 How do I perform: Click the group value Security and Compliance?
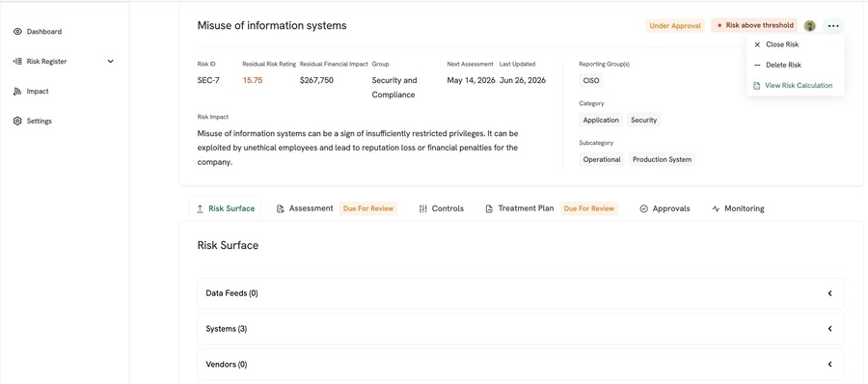pyautogui.click(x=394, y=88)
